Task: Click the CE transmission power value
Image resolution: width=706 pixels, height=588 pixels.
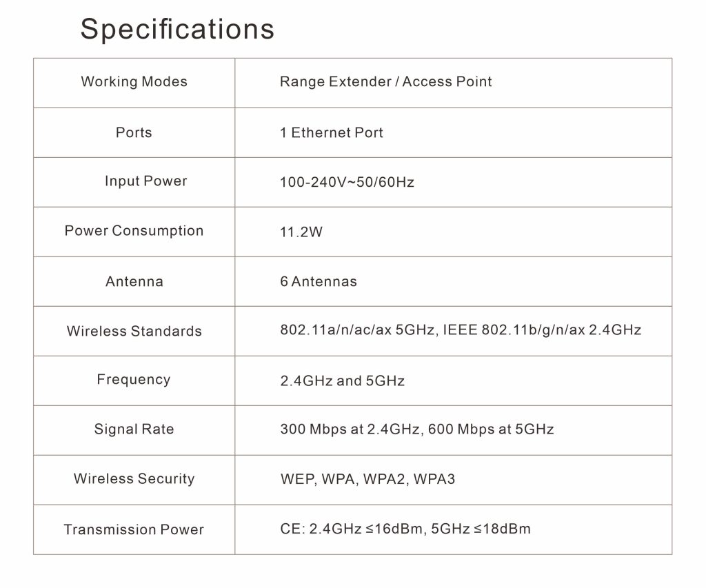Action: point(405,529)
